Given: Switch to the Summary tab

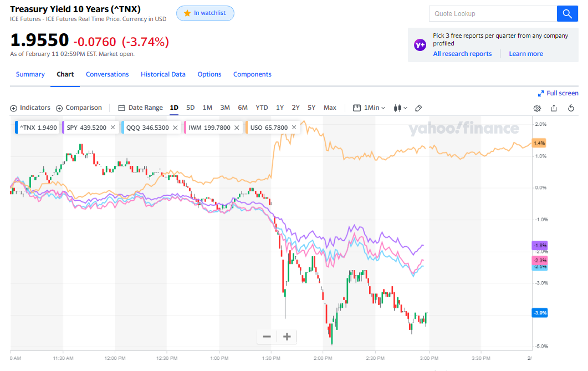Looking at the screenshot, I should point(30,74).
